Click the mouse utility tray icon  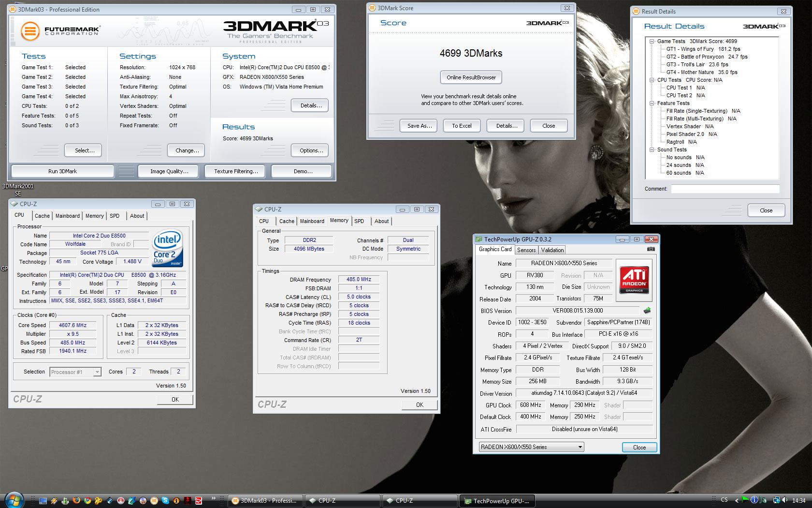tap(763, 500)
